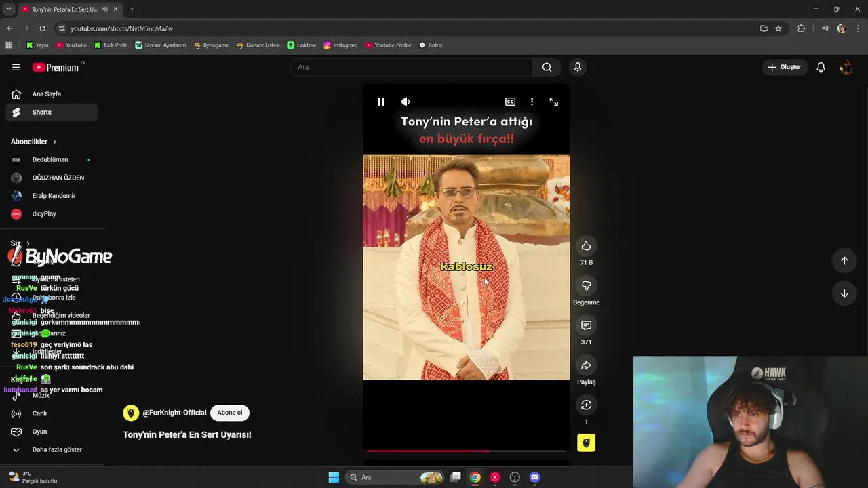868x488 pixels.
Task: Open the Kick Profil bookmark
Action: pyautogui.click(x=111, y=45)
